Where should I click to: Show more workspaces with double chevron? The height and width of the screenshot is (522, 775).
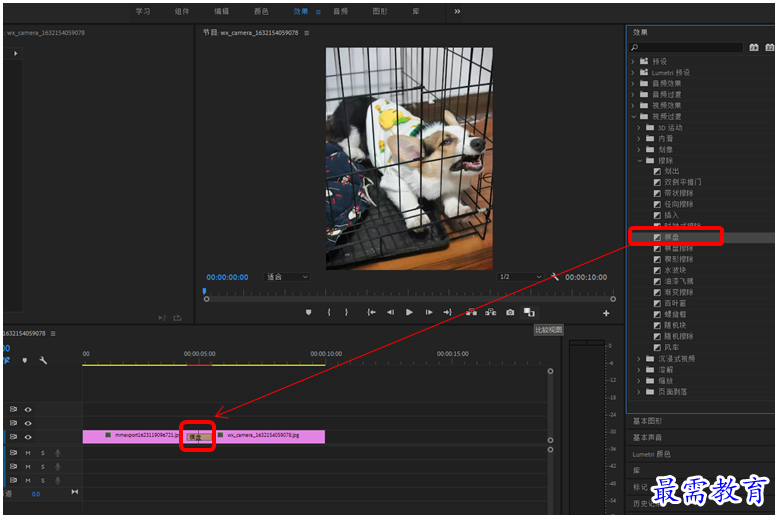(x=457, y=11)
